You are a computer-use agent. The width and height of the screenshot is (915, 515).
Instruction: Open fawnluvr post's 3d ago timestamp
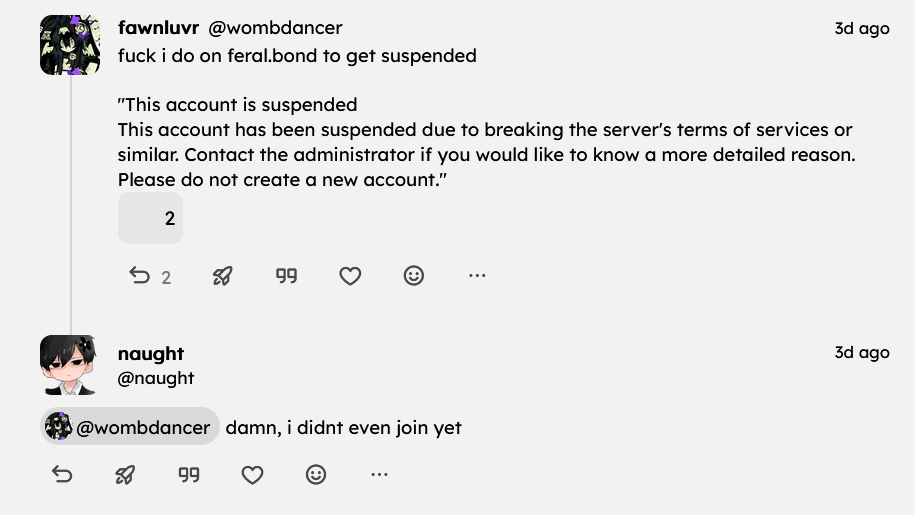tap(862, 28)
